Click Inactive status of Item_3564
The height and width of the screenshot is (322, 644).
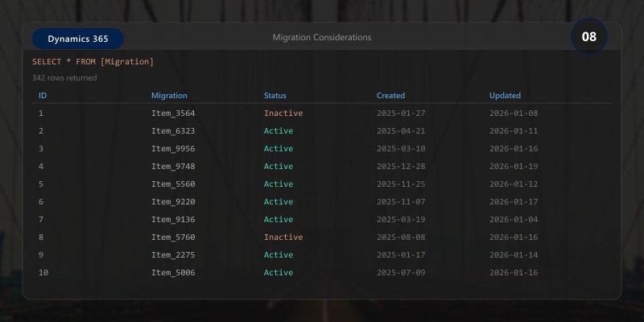coord(283,113)
